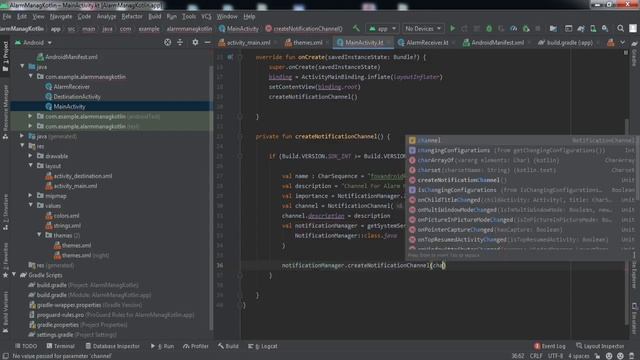Collapse the layout folder
Screen dimensions: 640x360
click(31, 166)
